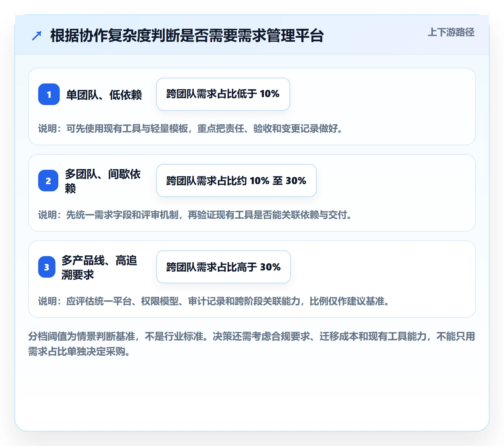This screenshot has width=504, height=446.
Task: Click the 跨团队需求占比约 10% 至 30% box
Action: 237,181
